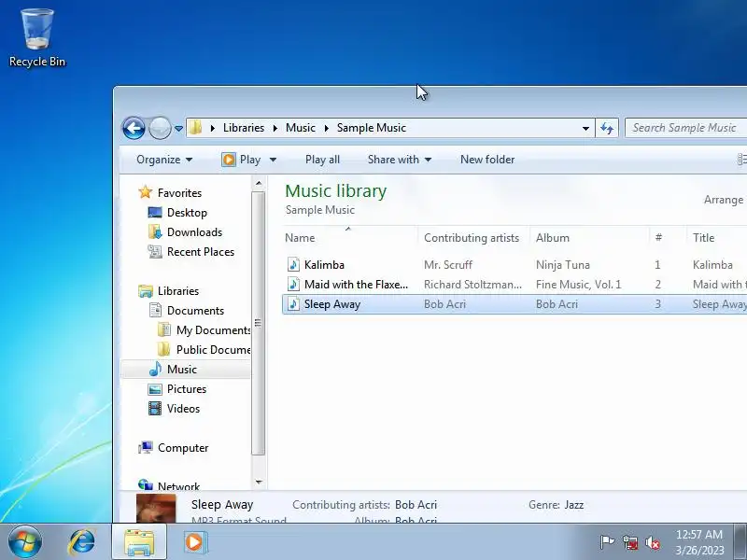Sort by Contributing artists column header
This screenshot has width=747, height=560.
tap(473, 238)
